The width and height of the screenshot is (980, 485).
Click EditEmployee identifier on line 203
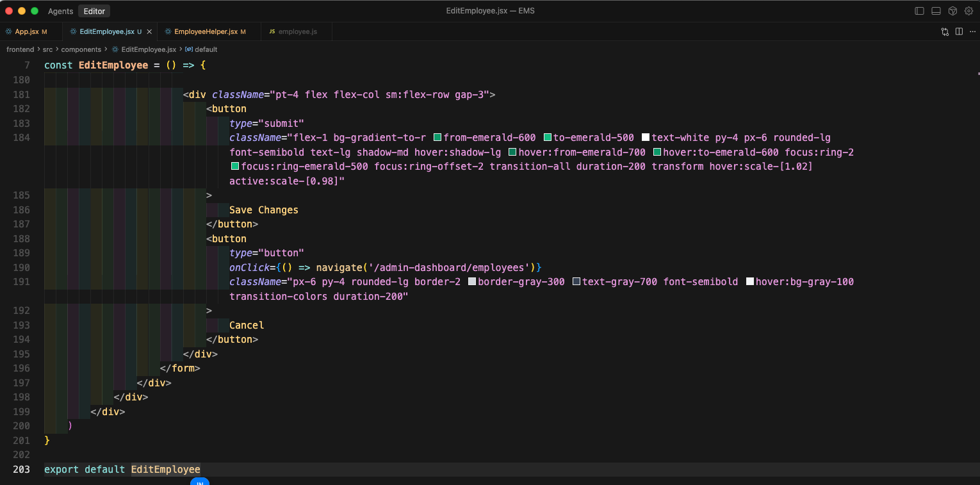coord(166,469)
